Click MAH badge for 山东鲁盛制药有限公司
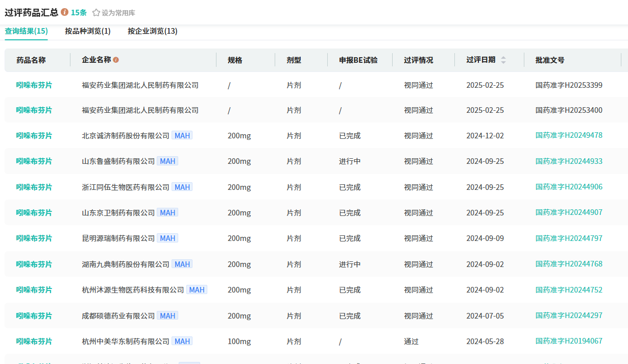 [167, 161]
